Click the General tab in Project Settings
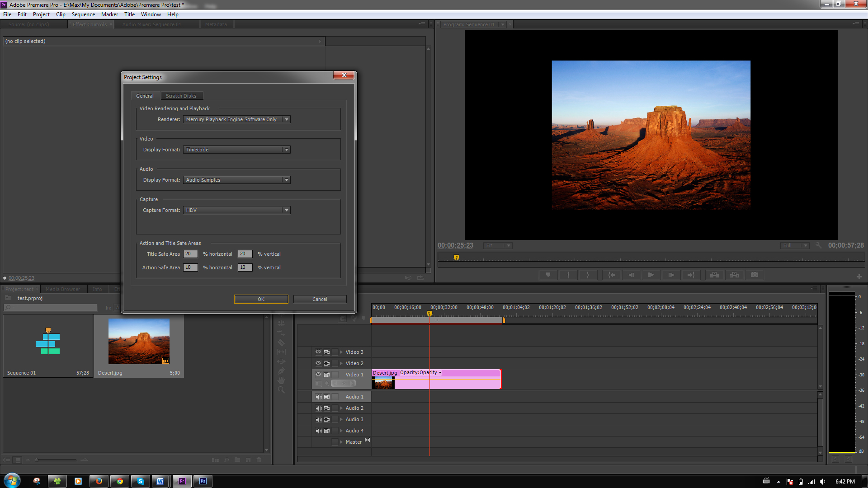 [145, 95]
